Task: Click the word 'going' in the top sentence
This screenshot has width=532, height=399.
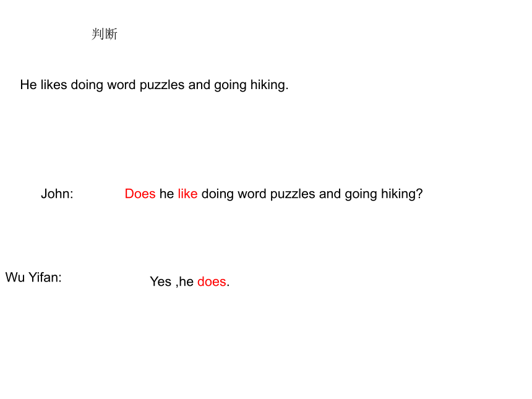Action: pos(230,85)
